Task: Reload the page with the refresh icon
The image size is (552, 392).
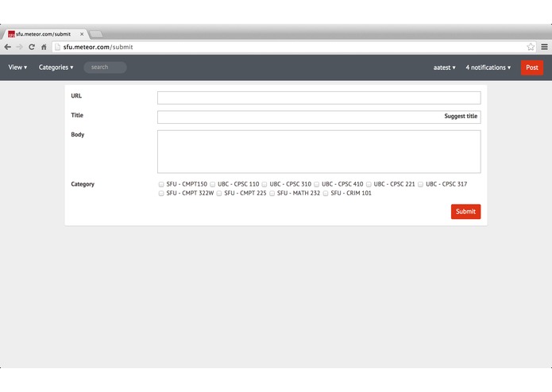Action: point(32,47)
